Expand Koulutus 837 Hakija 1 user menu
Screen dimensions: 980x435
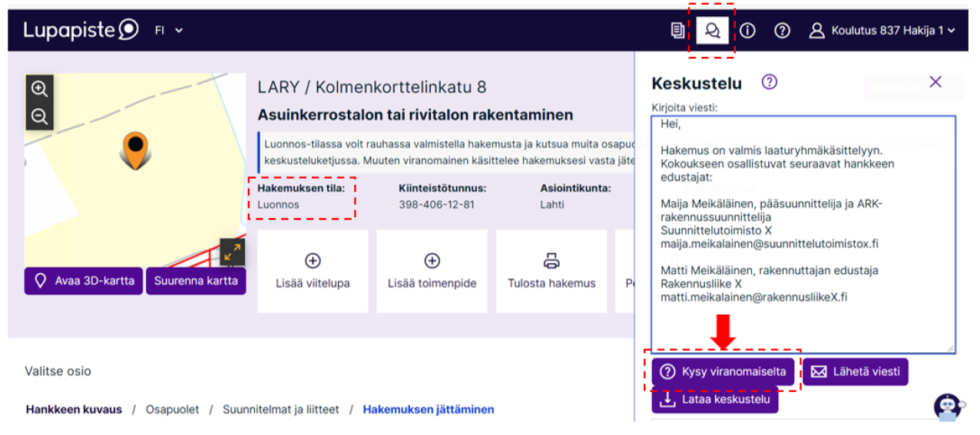pyautogui.click(x=885, y=31)
